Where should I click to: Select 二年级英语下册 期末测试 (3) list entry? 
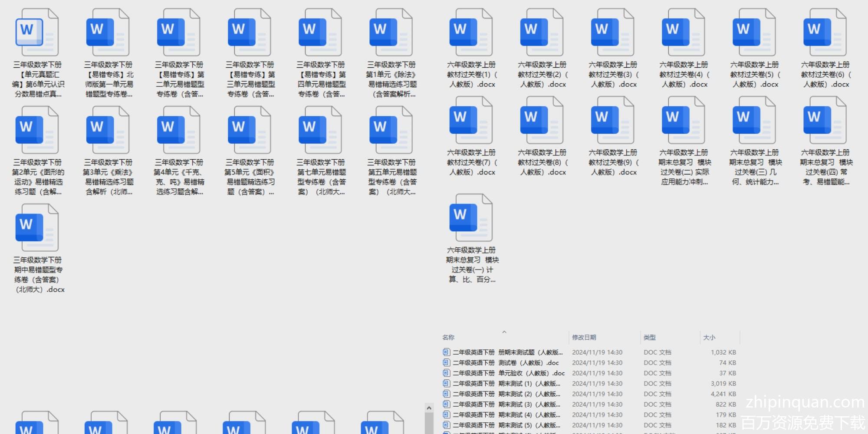[506, 404]
